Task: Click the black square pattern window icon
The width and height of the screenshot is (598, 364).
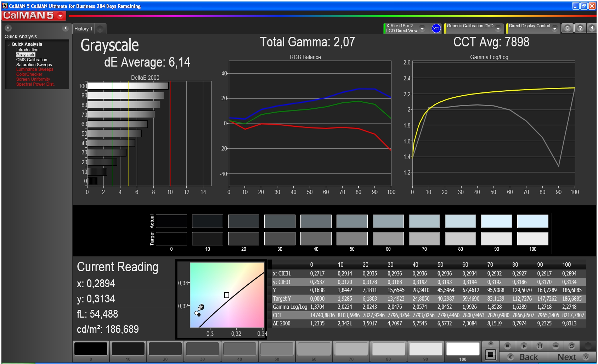Action: (491, 354)
